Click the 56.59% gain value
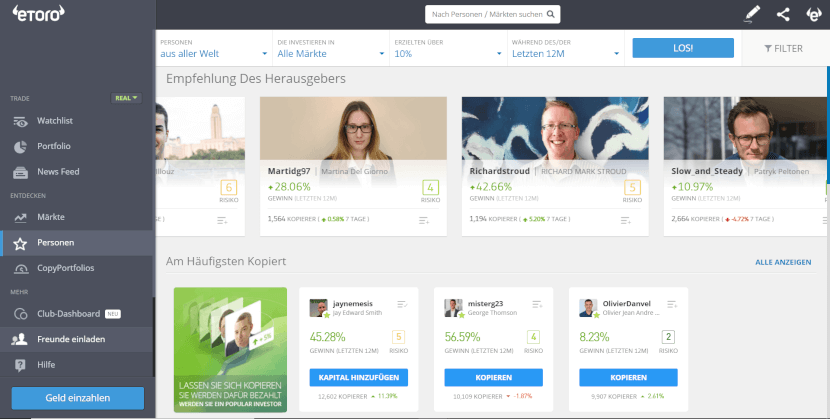This screenshot has width=830, height=419. point(463,337)
